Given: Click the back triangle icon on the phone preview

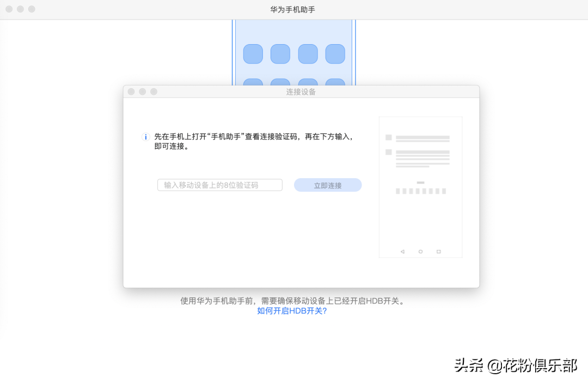Looking at the screenshot, I should point(403,251).
